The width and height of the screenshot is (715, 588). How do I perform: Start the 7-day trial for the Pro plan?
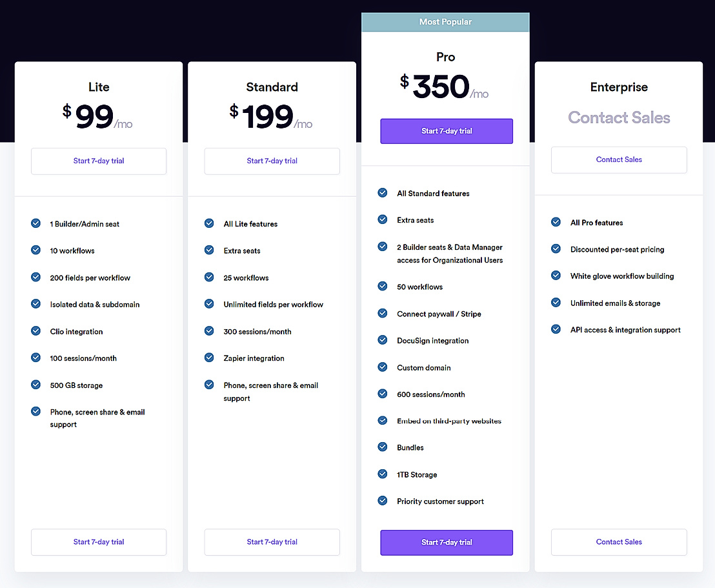(446, 131)
